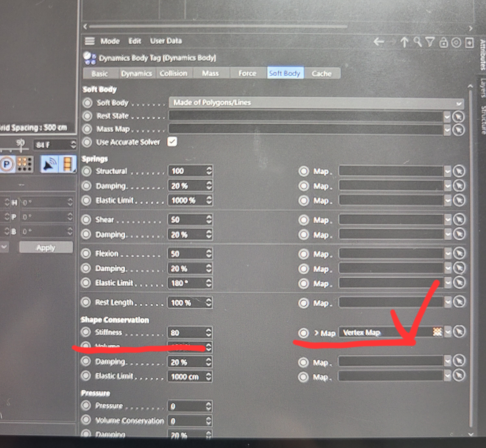Switch to the Basic tab
The width and height of the screenshot is (486, 448).
pyautogui.click(x=100, y=74)
